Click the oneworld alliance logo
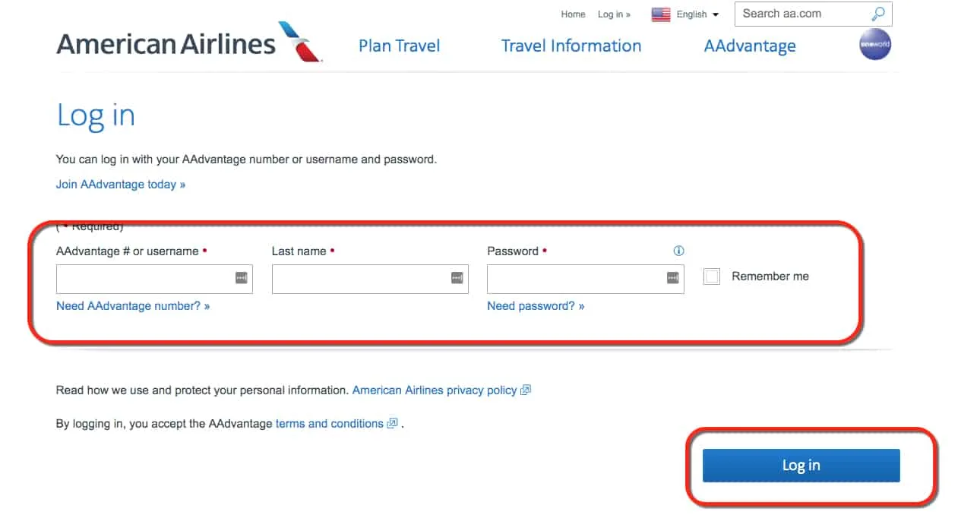980x515 pixels. pos(874,45)
